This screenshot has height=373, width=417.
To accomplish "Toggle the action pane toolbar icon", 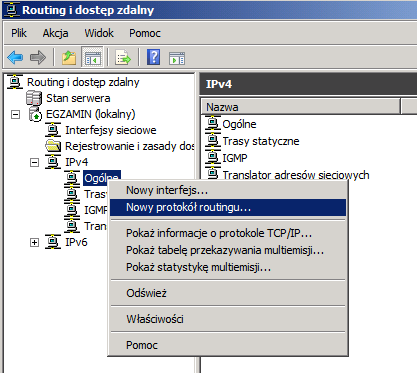I will [177, 58].
